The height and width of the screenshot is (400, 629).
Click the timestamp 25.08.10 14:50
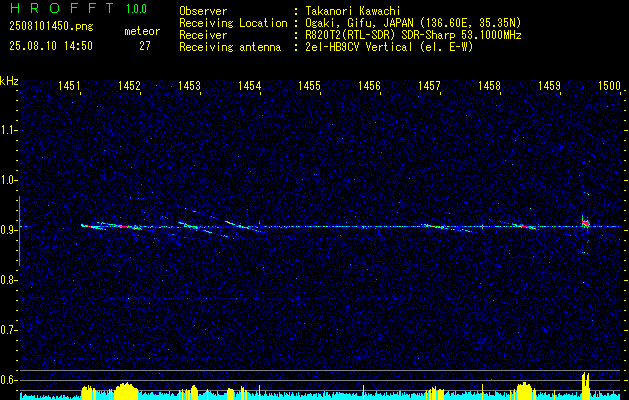pos(51,46)
